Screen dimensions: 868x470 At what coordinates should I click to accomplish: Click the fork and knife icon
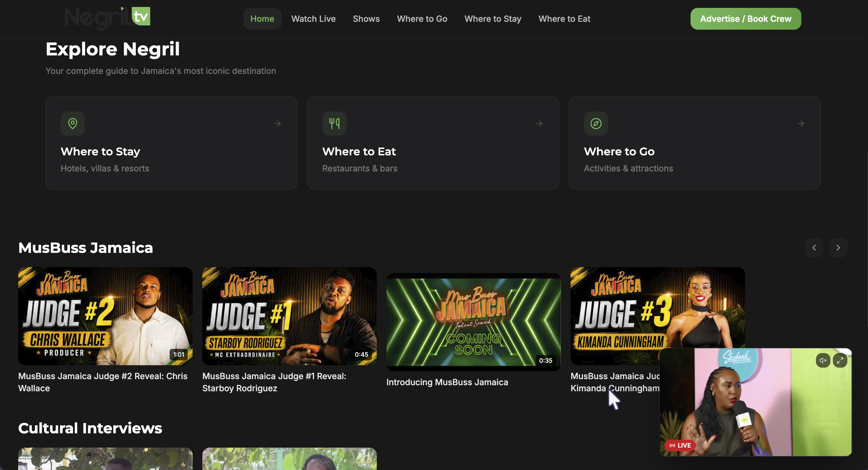334,124
